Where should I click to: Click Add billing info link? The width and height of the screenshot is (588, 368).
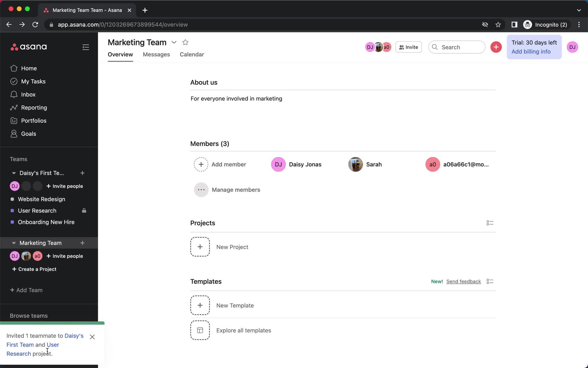point(531,52)
